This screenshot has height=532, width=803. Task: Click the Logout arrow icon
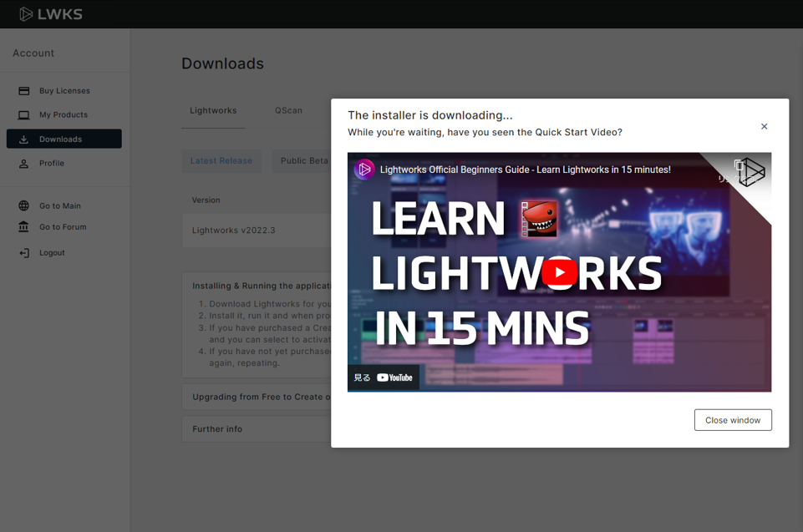coord(24,252)
